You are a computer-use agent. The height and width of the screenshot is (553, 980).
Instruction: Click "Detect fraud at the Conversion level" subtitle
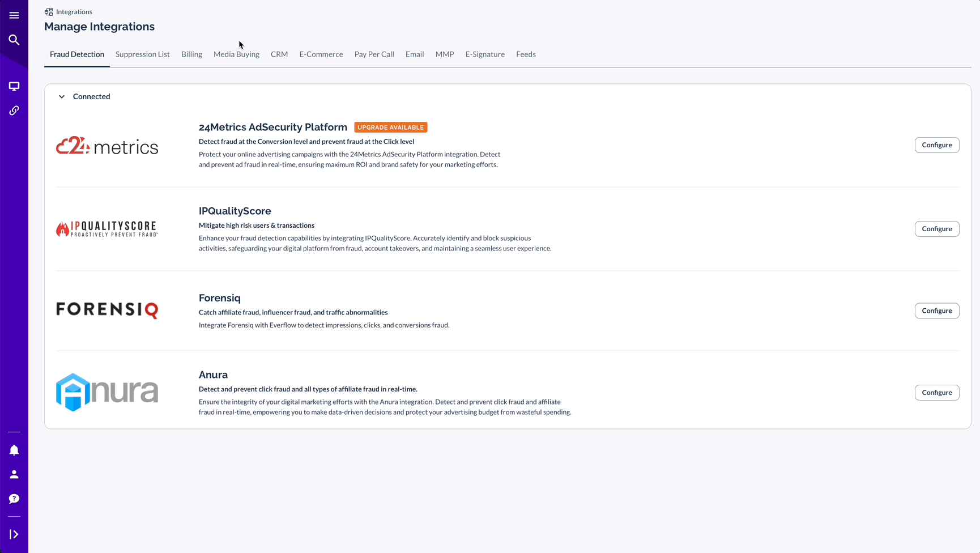[x=306, y=142]
